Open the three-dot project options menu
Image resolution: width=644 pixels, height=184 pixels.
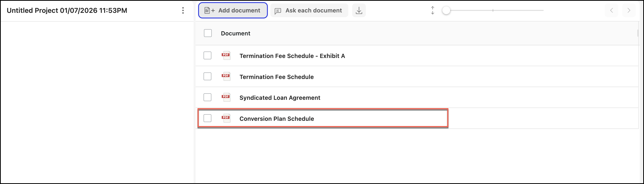(183, 11)
